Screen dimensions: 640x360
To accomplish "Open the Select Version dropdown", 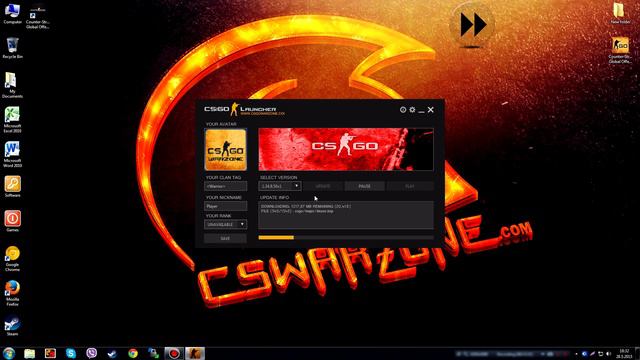I will pyautogui.click(x=280, y=186).
